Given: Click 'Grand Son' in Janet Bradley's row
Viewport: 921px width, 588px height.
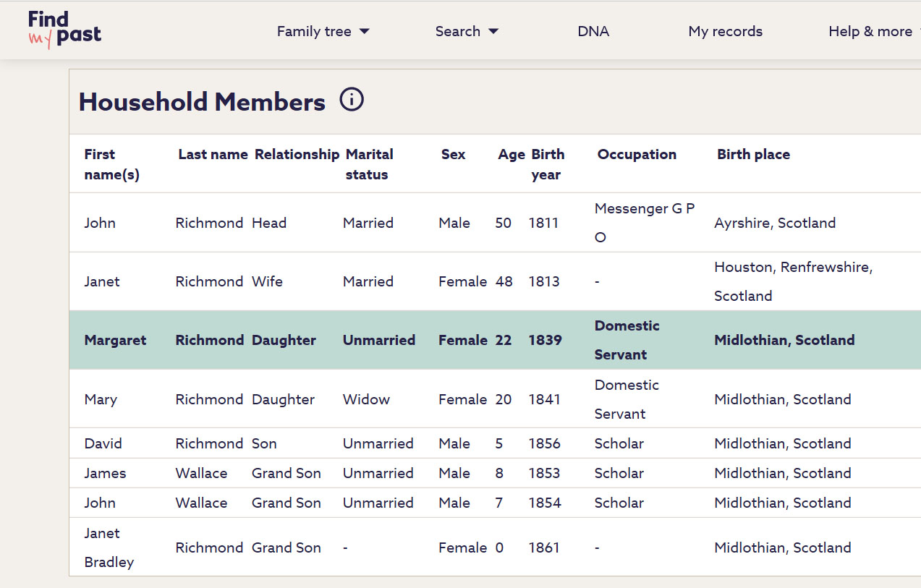Looking at the screenshot, I should coord(287,547).
